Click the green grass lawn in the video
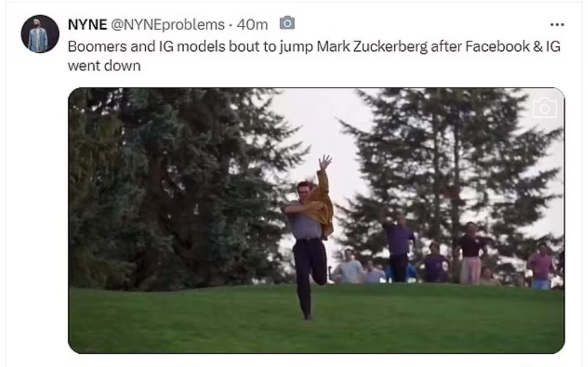This screenshot has width=588, height=367. click(316, 318)
